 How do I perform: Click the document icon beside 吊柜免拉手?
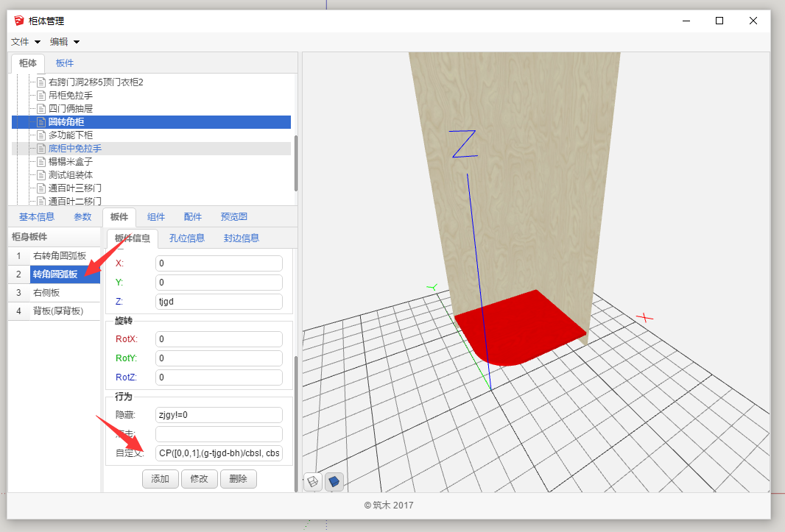(42, 96)
